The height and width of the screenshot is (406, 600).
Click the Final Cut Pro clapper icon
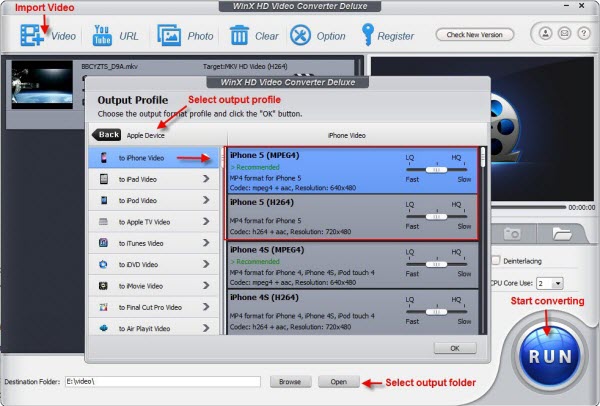click(103, 307)
